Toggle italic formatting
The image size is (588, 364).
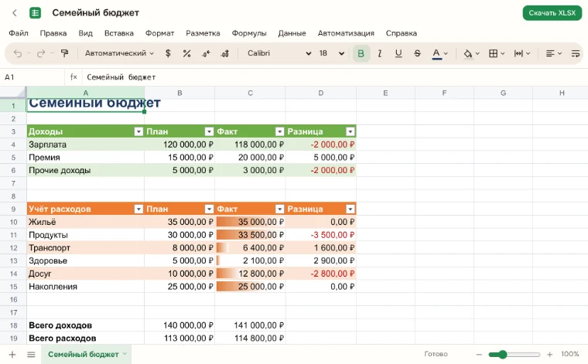coord(380,53)
